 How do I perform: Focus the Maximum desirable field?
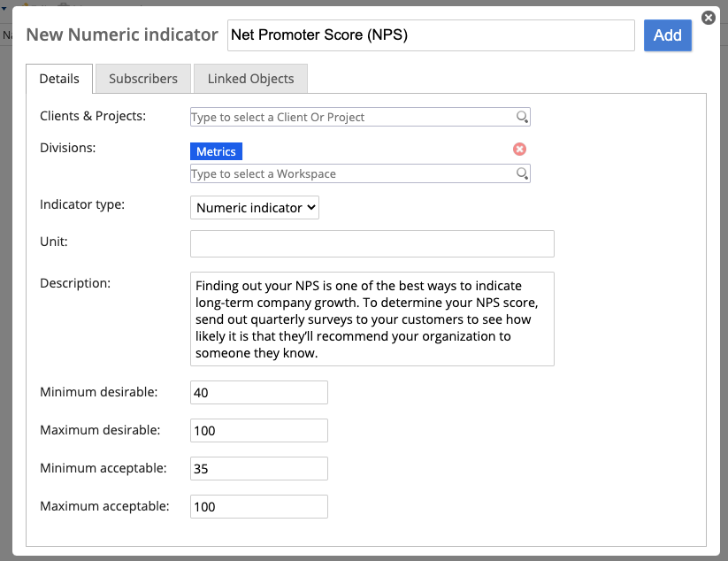point(259,431)
